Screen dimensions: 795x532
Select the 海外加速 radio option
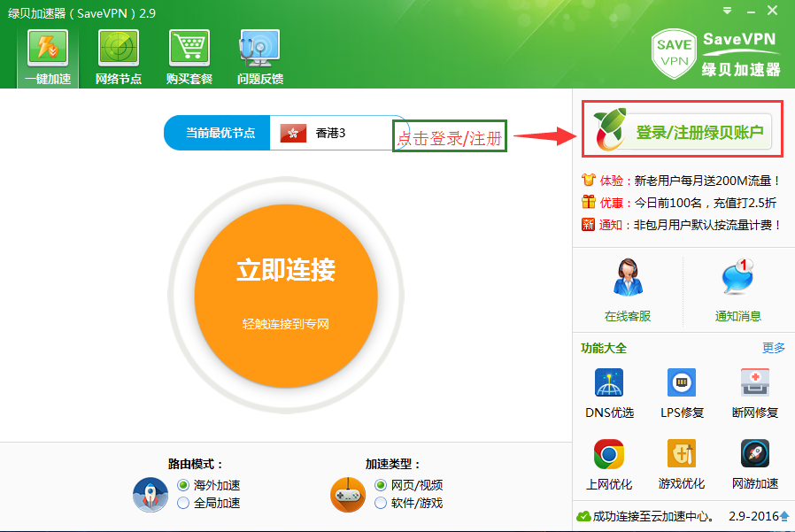coord(183,485)
